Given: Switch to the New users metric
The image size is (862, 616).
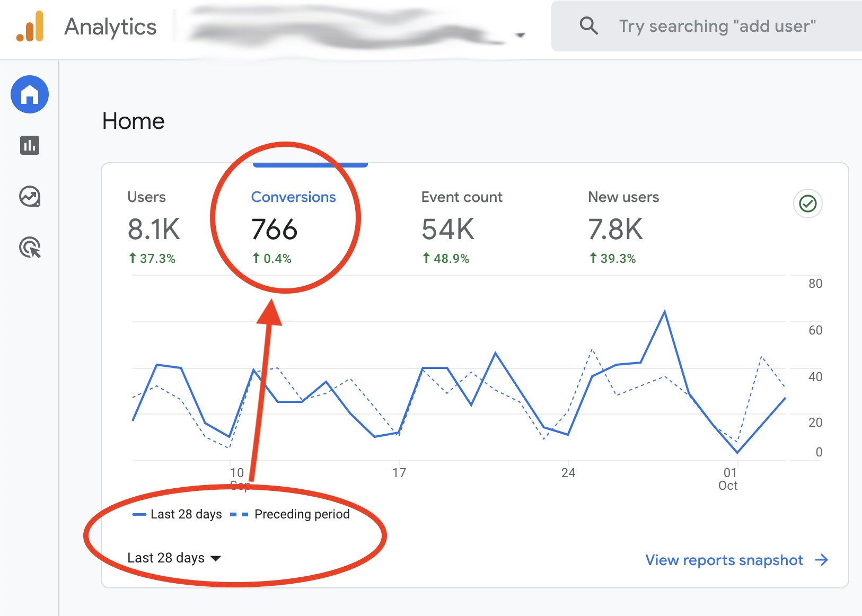Looking at the screenshot, I should [623, 227].
